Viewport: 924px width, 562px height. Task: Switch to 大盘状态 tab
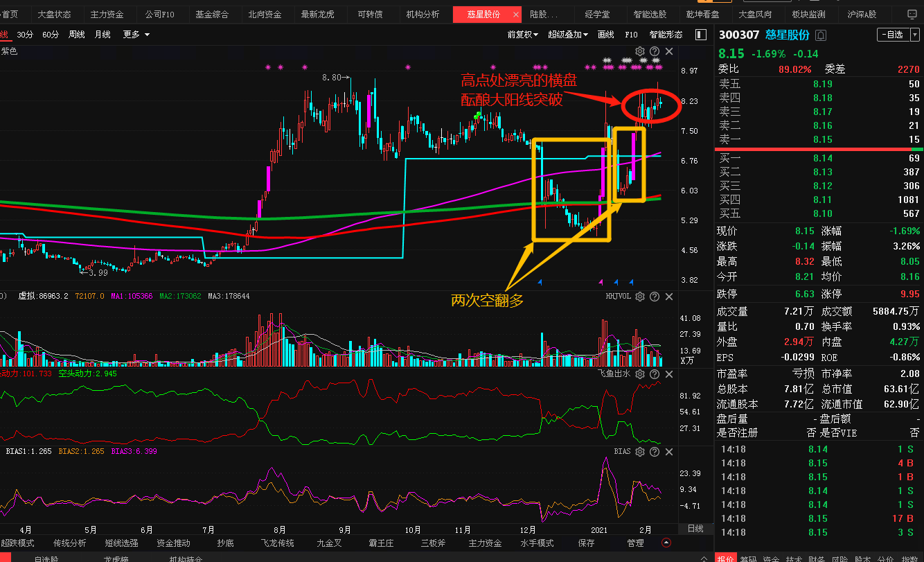(x=54, y=15)
